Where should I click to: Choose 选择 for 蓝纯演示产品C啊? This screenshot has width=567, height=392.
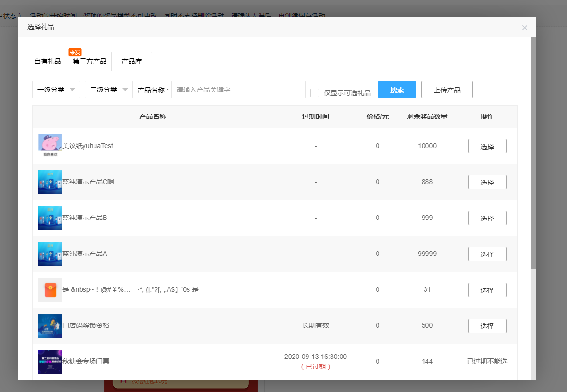(x=487, y=182)
